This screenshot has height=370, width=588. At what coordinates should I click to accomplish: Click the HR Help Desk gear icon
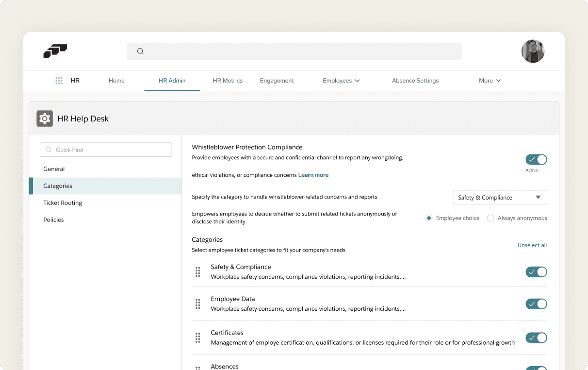(45, 118)
